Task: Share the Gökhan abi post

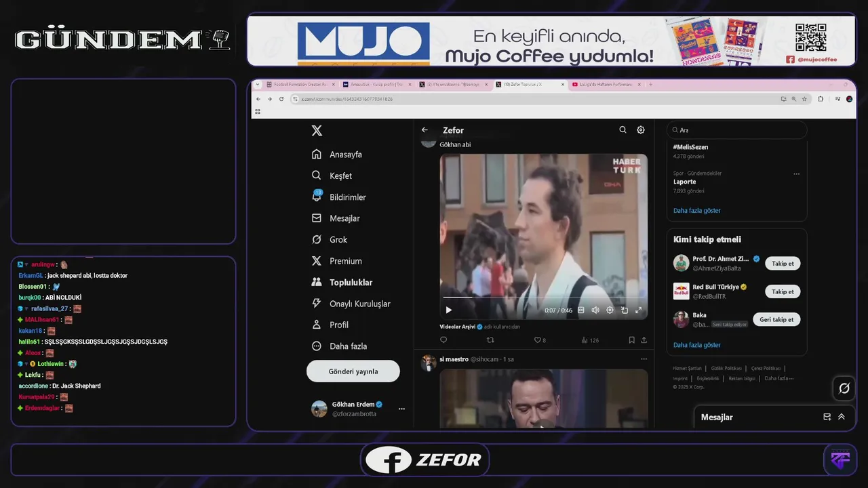Action: [644, 340]
